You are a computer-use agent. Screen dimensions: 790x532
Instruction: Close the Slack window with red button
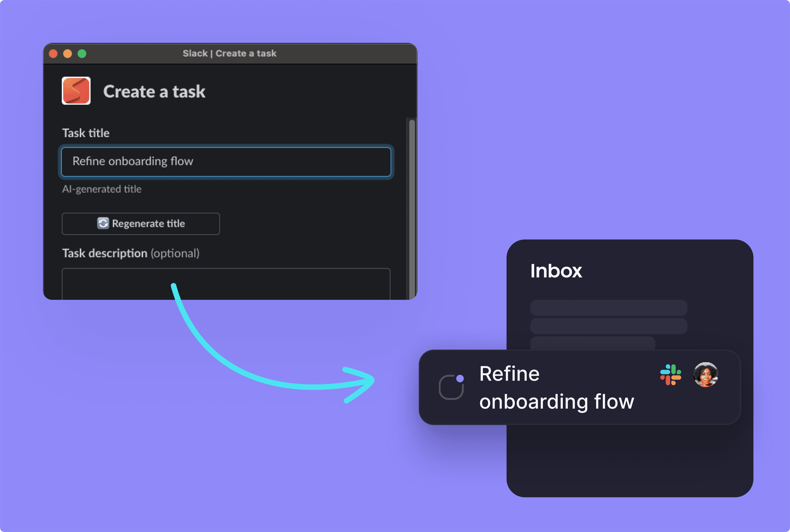coord(53,54)
